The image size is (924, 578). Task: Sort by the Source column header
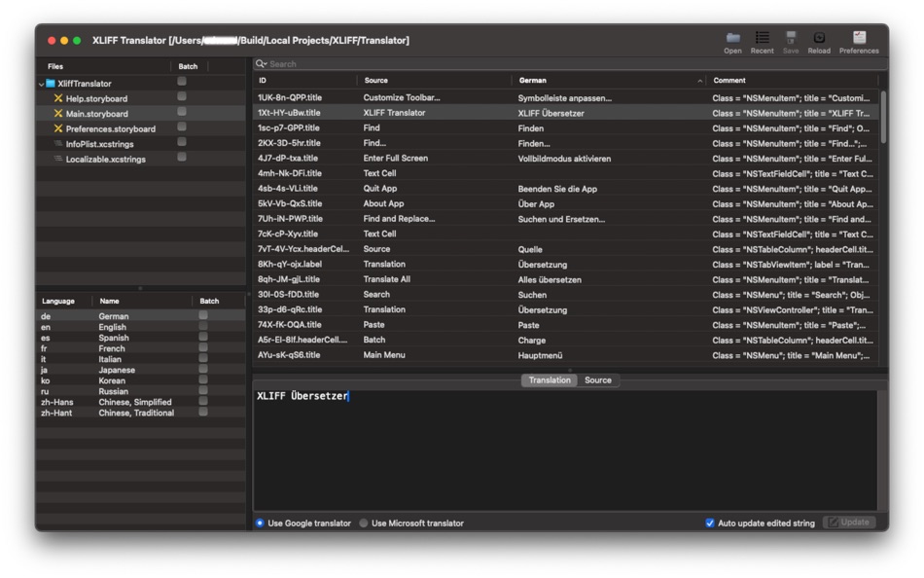[435, 80]
